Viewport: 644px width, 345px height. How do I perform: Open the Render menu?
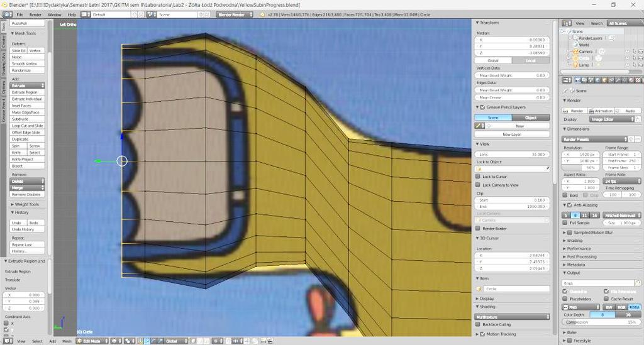[35, 14]
